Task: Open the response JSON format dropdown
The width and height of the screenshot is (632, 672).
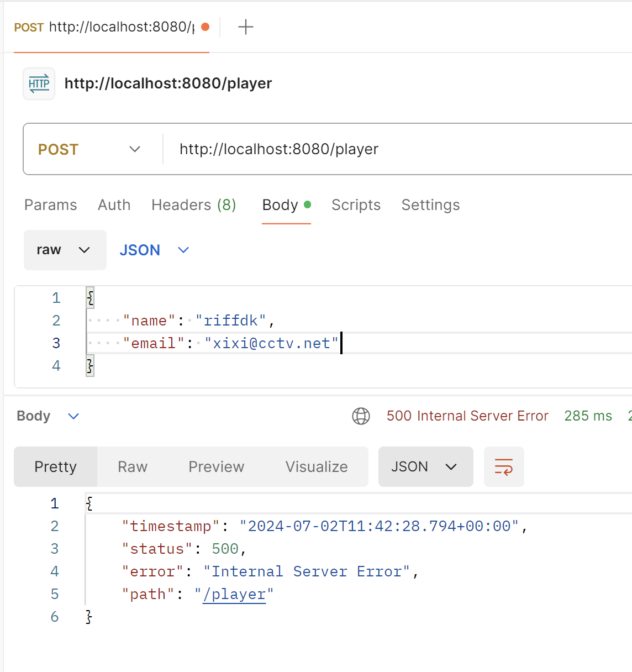Action: point(425,466)
